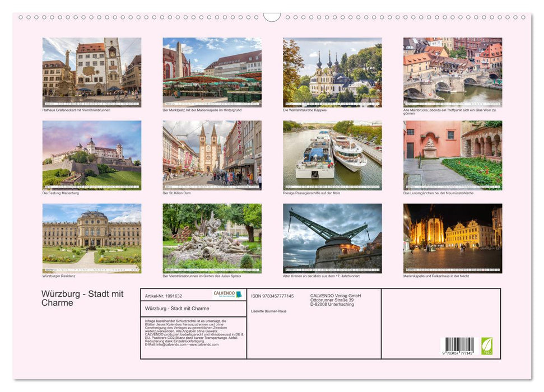Select the Die Festung Marienberg photo
This screenshot has height=392, width=544.
click(x=91, y=156)
